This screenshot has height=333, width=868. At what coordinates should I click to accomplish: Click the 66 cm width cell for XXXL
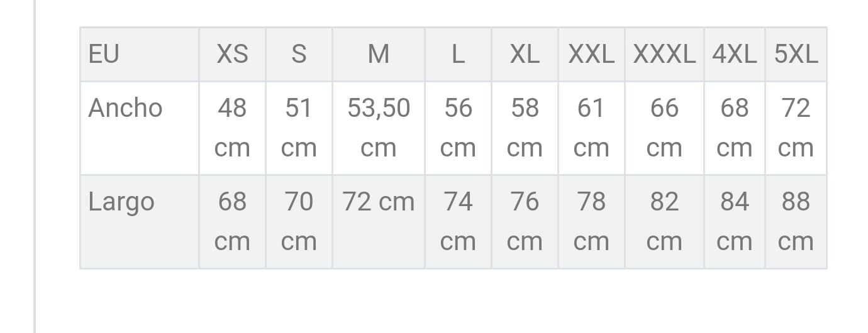tap(664, 128)
